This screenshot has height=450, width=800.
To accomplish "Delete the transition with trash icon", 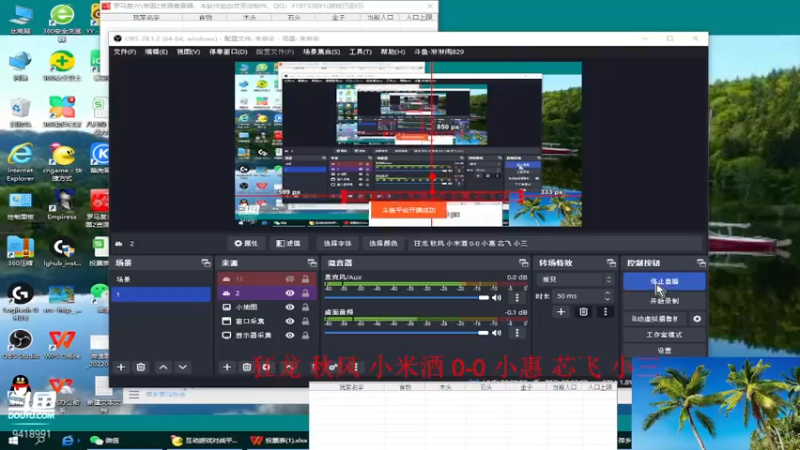I will (583, 312).
